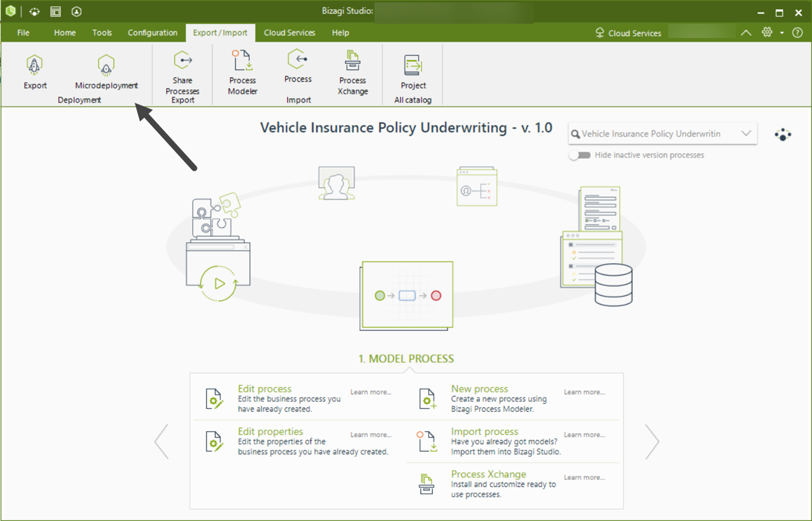The height and width of the screenshot is (521, 812).
Task: Click the New process document icon
Action: 427,399
